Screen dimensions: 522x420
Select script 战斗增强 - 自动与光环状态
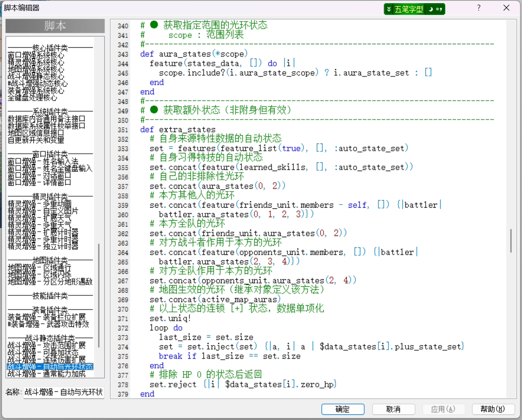pyautogui.click(x=50, y=367)
